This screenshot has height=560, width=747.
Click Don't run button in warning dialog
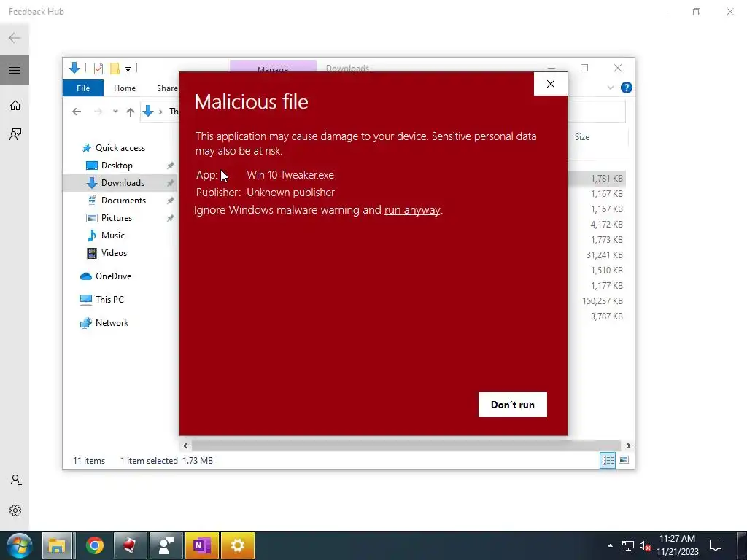(x=513, y=404)
